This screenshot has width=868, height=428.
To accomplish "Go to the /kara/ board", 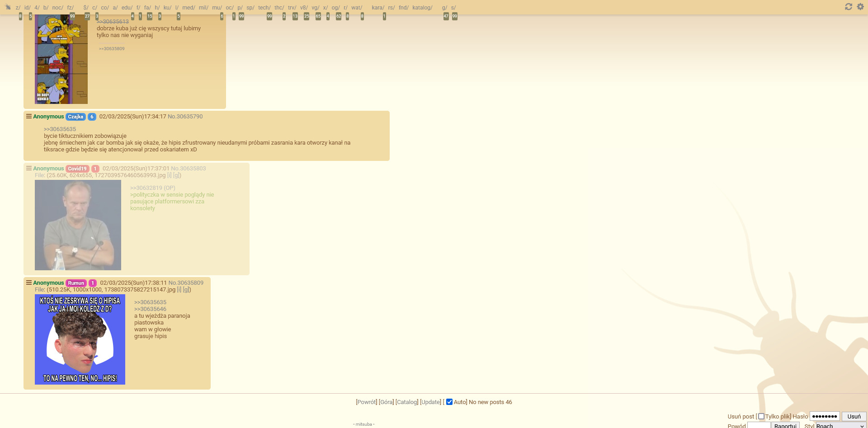I will tap(378, 8).
